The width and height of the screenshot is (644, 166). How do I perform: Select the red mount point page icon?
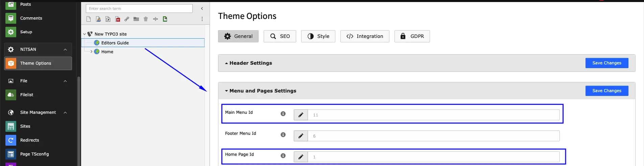118,19
